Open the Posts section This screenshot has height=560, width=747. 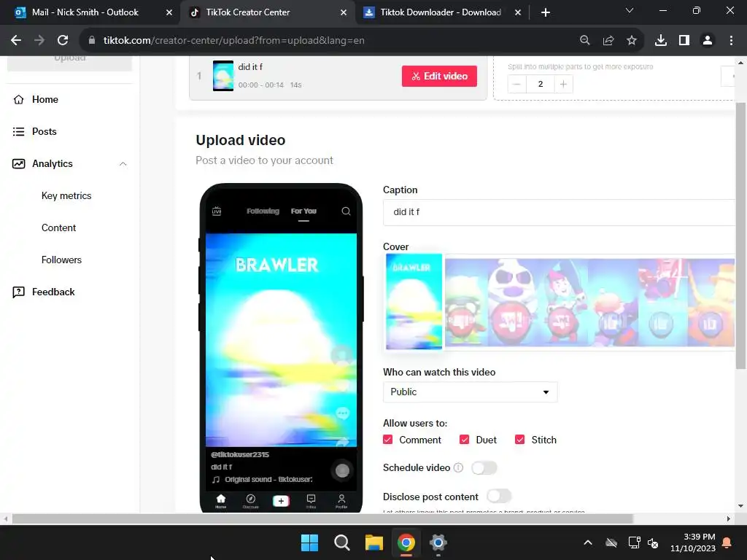pyautogui.click(x=44, y=131)
